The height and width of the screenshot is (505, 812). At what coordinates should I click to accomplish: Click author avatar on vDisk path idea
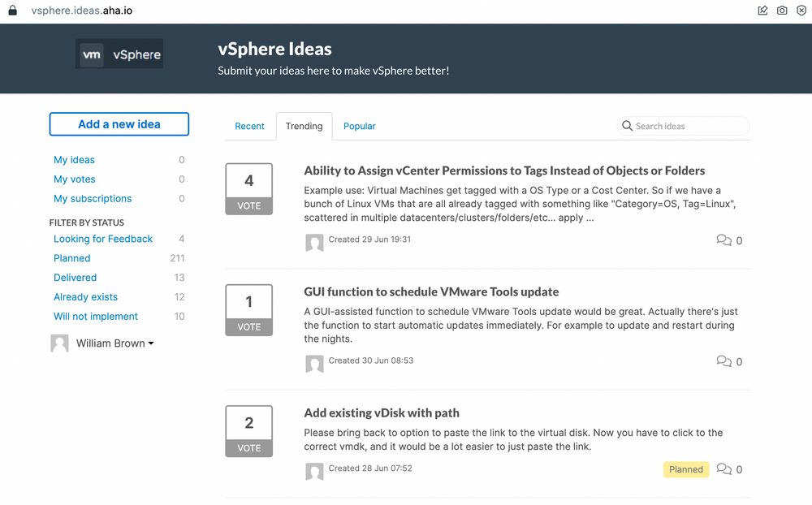(x=314, y=472)
